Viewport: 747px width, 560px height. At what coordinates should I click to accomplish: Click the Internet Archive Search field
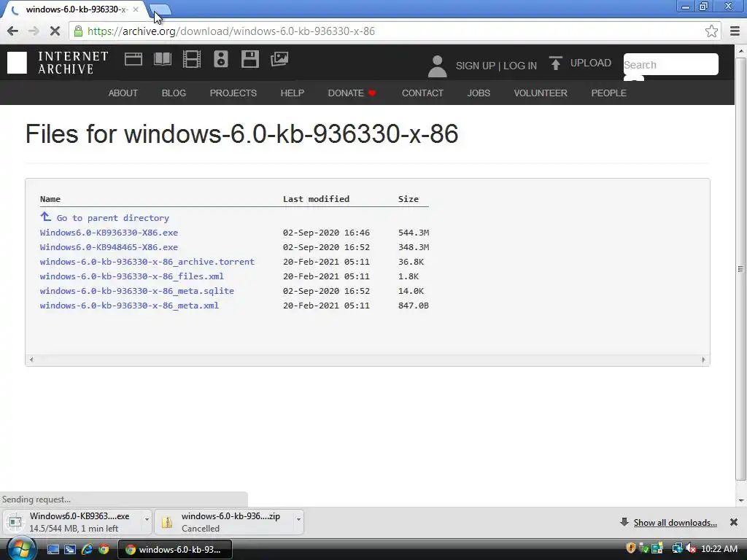click(671, 64)
